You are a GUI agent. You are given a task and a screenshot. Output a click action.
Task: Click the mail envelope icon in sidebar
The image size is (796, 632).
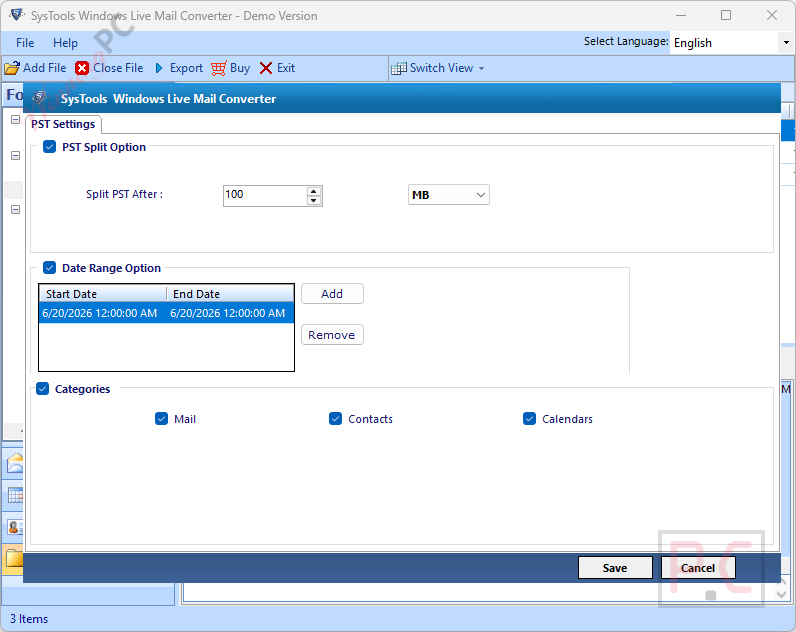(15, 463)
